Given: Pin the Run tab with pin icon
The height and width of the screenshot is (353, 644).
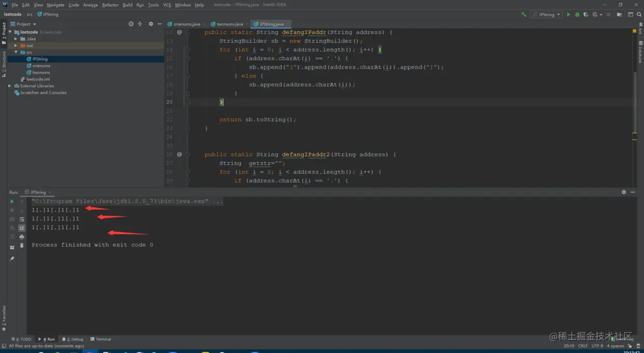Looking at the screenshot, I should [x=12, y=258].
